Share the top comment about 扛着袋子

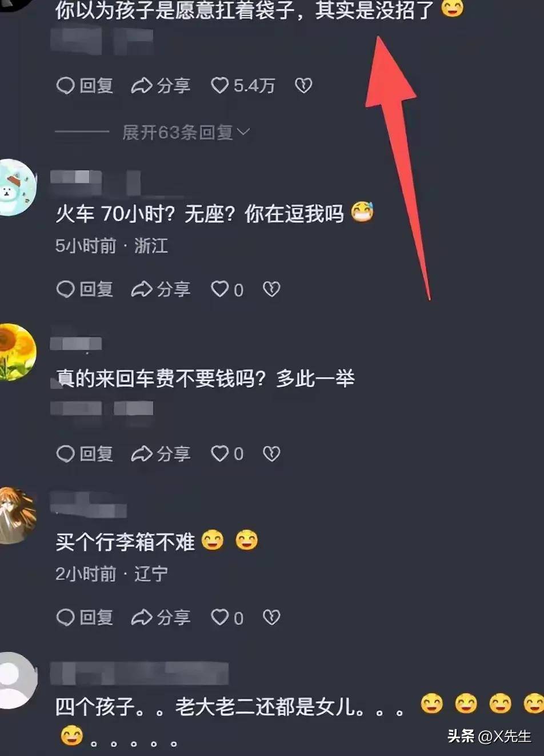[161, 86]
